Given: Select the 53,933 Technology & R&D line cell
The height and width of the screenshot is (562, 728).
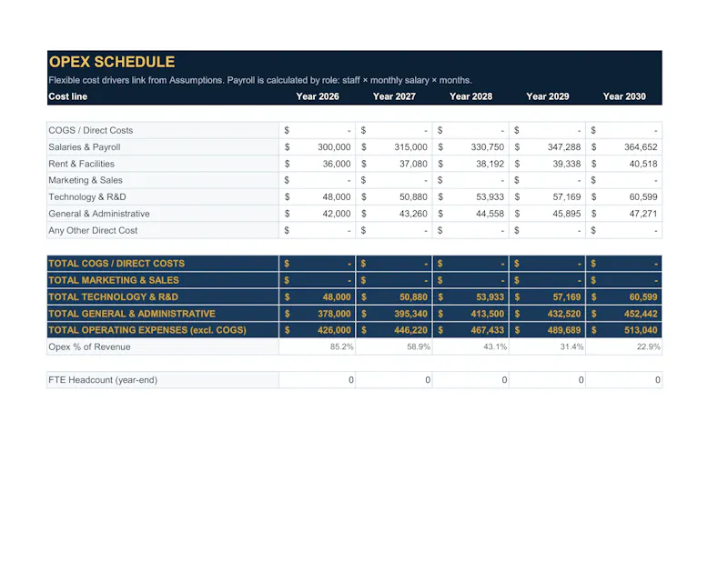Looking at the screenshot, I should (x=470, y=196).
